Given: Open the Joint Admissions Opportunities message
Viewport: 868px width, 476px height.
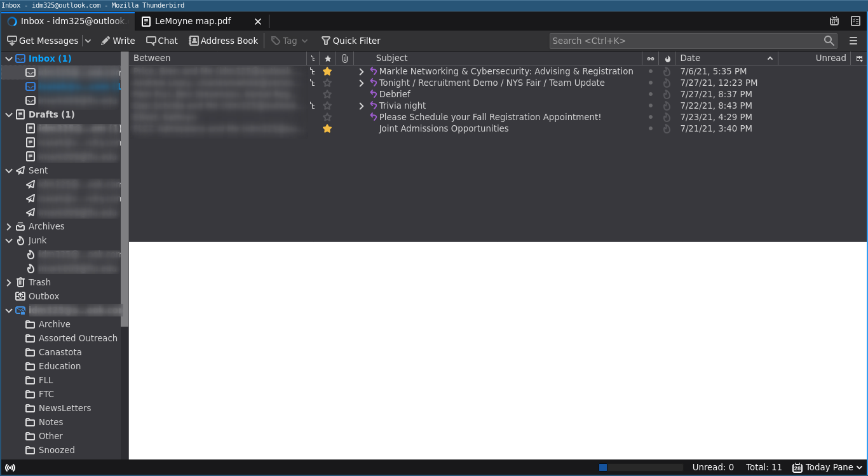Looking at the screenshot, I should [444, 128].
